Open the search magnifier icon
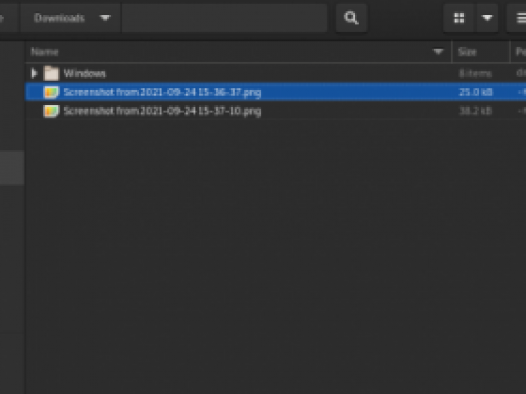The height and width of the screenshot is (394, 526). [351, 18]
